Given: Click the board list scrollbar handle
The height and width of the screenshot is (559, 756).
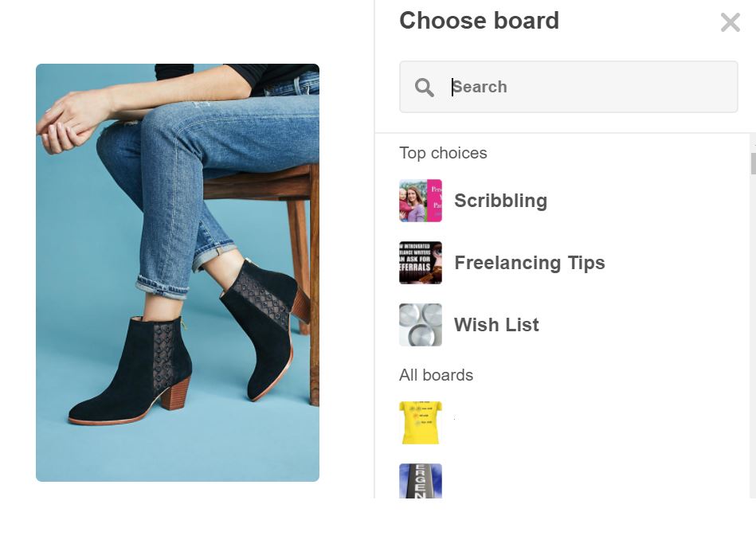Looking at the screenshot, I should coord(753,162).
